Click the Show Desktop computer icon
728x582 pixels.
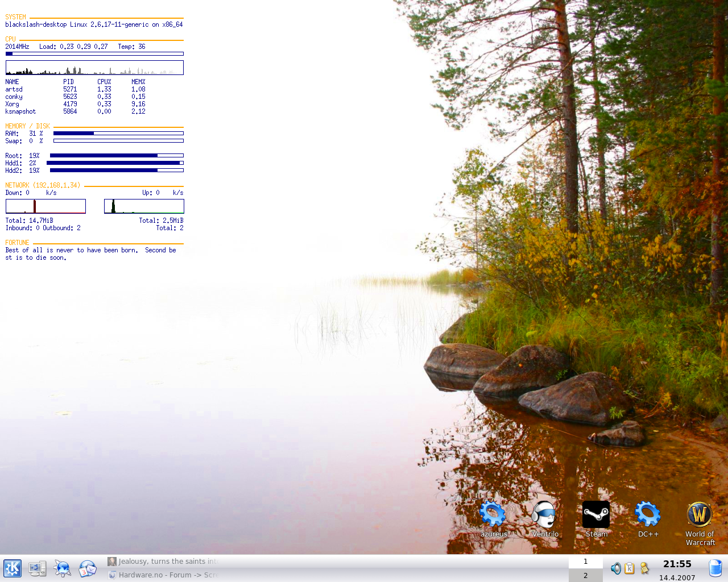click(38, 568)
